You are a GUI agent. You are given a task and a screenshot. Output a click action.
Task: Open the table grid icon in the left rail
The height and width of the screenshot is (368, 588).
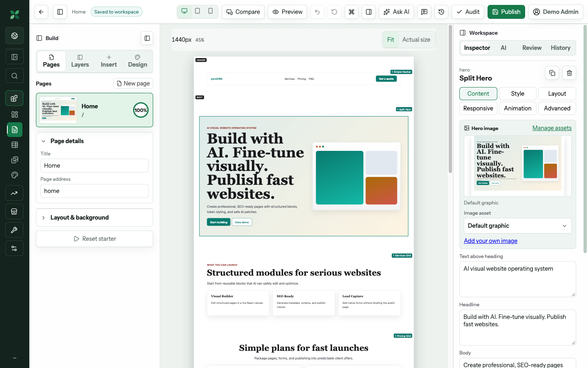(15, 145)
